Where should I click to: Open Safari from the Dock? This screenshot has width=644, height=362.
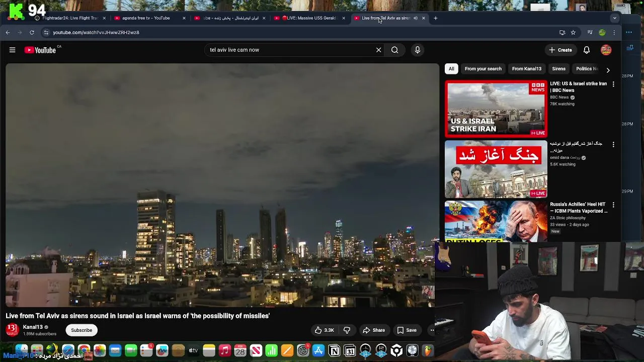tap(68, 350)
